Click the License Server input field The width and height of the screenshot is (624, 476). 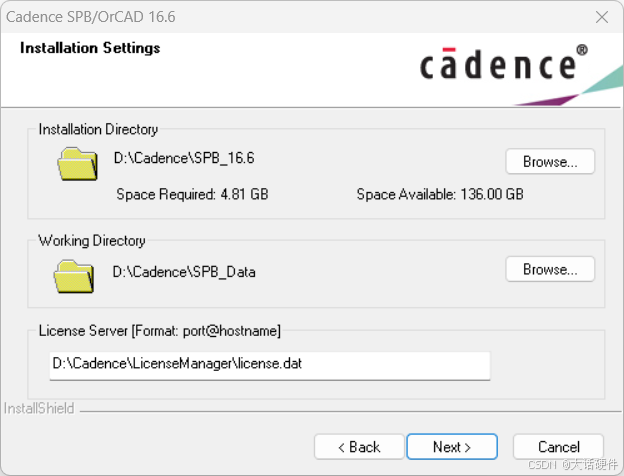point(270,366)
